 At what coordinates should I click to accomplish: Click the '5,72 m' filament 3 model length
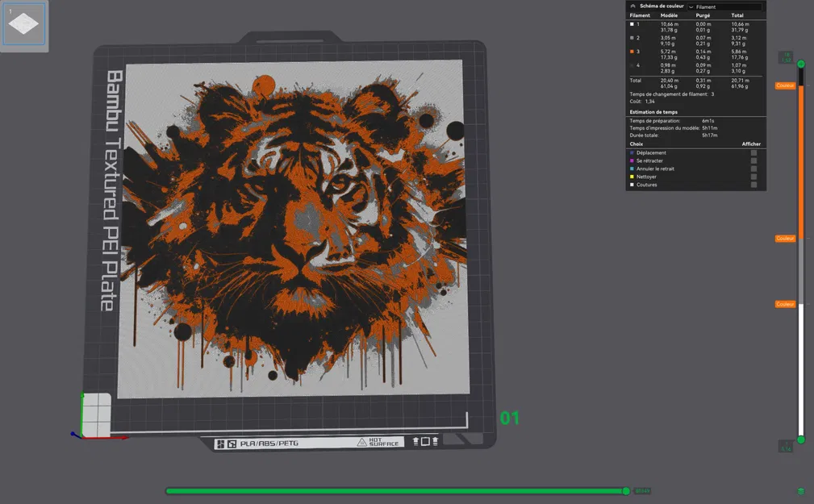coord(668,52)
